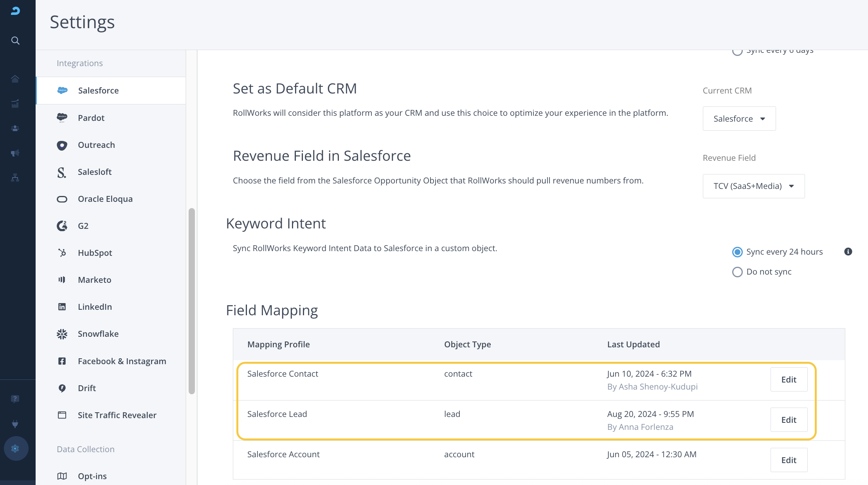Expand the TCV (SaaS+Media) revenue field dropdown

(753, 186)
